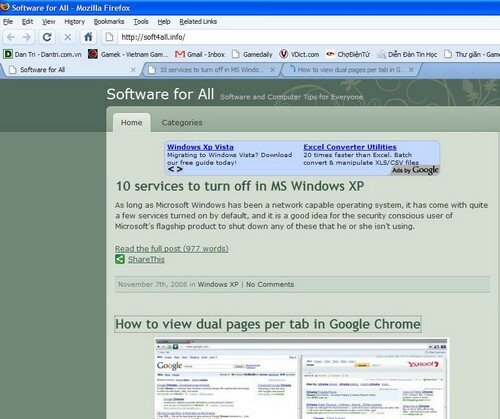500x419 pixels.
Task: Open the Tools menu
Action: point(141,22)
